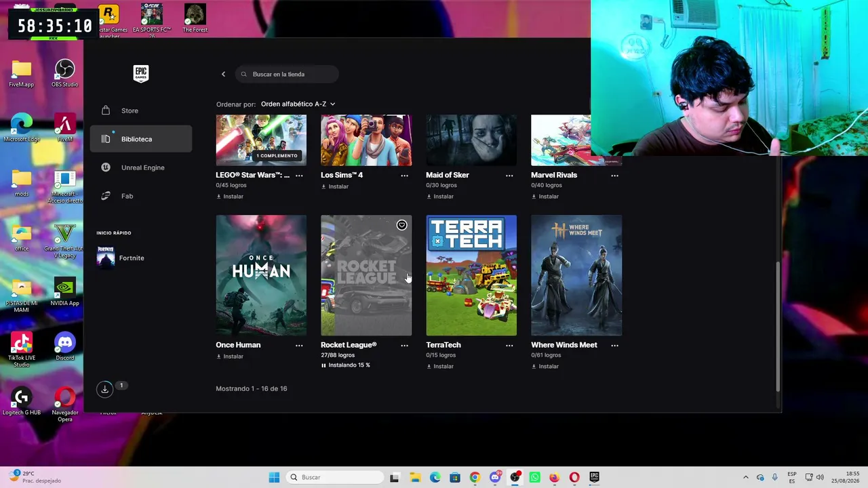Image resolution: width=868 pixels, height=488 pixels.
Task: Select The Forest desktop icon
Action: [195, 19]
